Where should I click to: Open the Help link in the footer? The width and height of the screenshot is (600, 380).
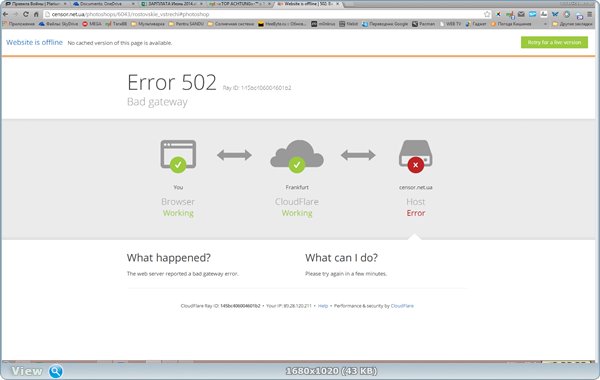point(323,306)
